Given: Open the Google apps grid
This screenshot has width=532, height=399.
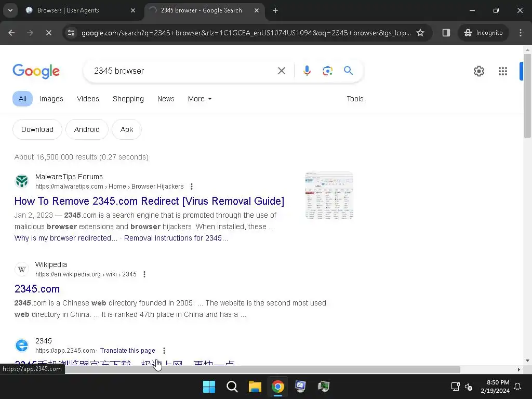Looking at the screenshot, I should pyautogui.click(x=503, y=71).
